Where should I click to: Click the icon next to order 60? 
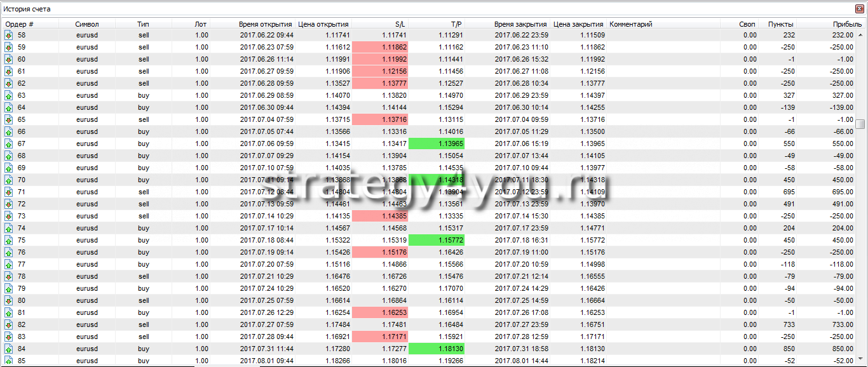pyautogui.click(x=9, y=59)
